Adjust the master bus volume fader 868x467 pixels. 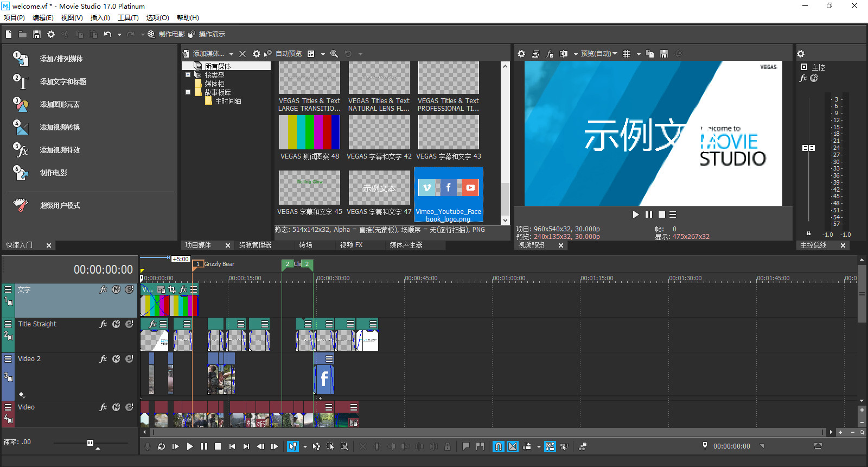click(x=808, y=148)
